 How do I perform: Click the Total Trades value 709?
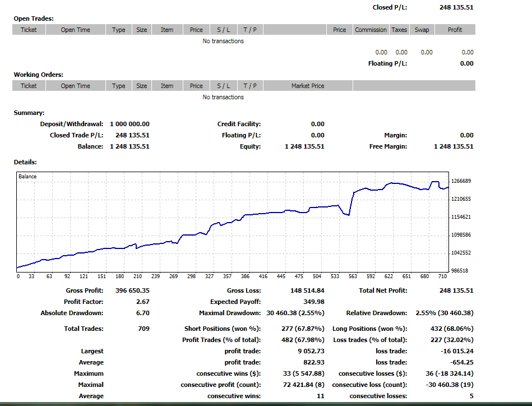coord(143,329)
